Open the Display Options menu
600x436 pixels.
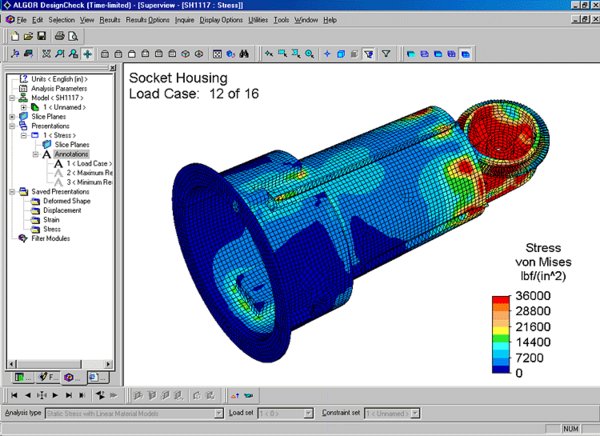[220, 20]
